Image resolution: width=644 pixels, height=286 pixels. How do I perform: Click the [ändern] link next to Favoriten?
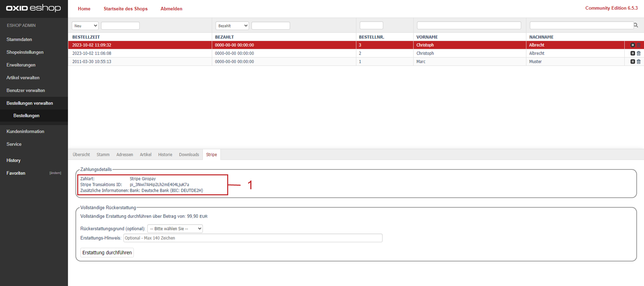point(55,173)
